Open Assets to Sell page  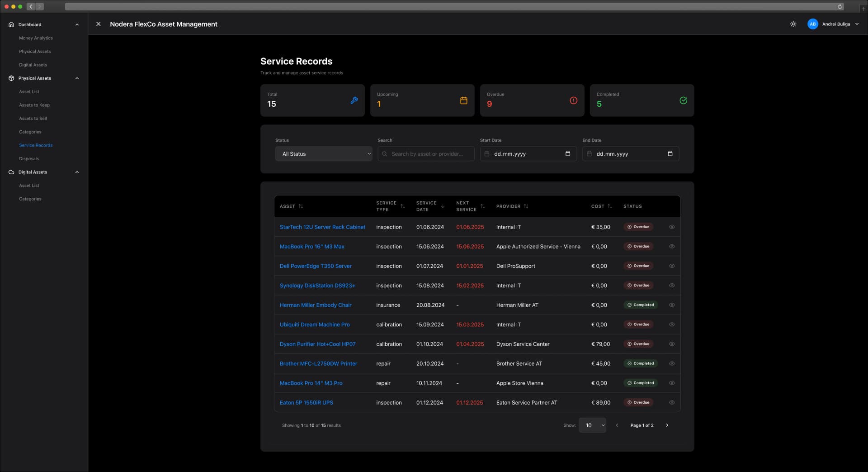click(x=33, y=119)
